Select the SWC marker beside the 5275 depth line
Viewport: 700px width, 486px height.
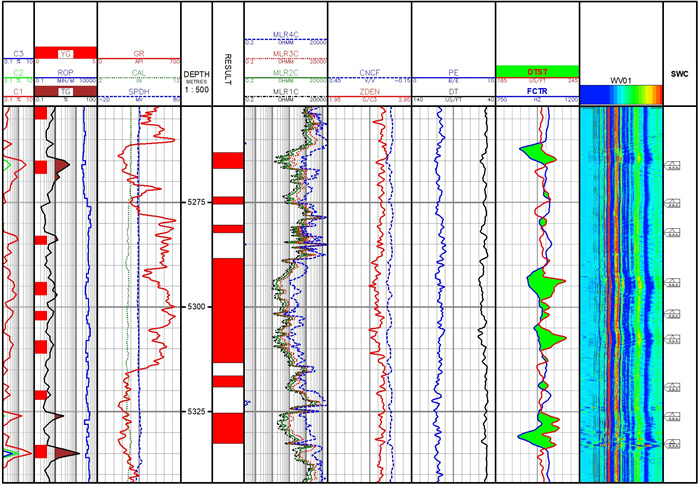(673, 204)
